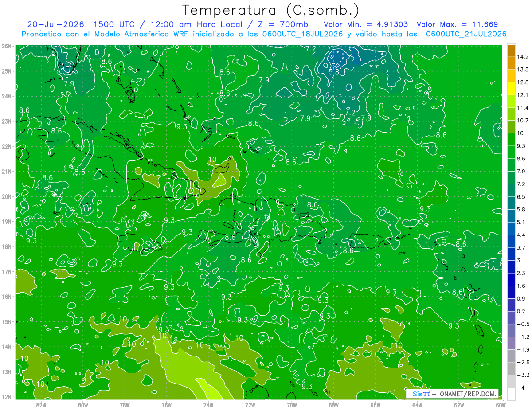This screenshot has width=532, height=411.
Task: Click the '1500 UTC' time text
Action: (x=113, y=24)
